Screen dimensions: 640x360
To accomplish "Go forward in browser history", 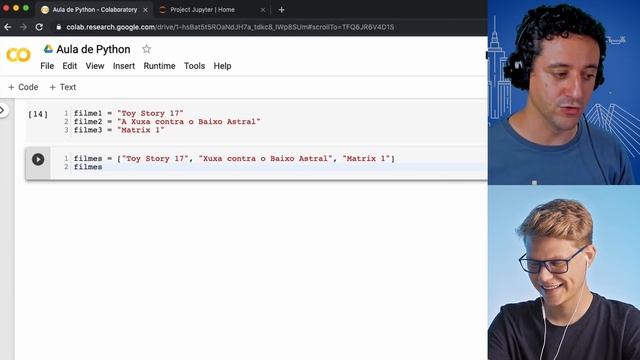I will (x=23, y=27).
